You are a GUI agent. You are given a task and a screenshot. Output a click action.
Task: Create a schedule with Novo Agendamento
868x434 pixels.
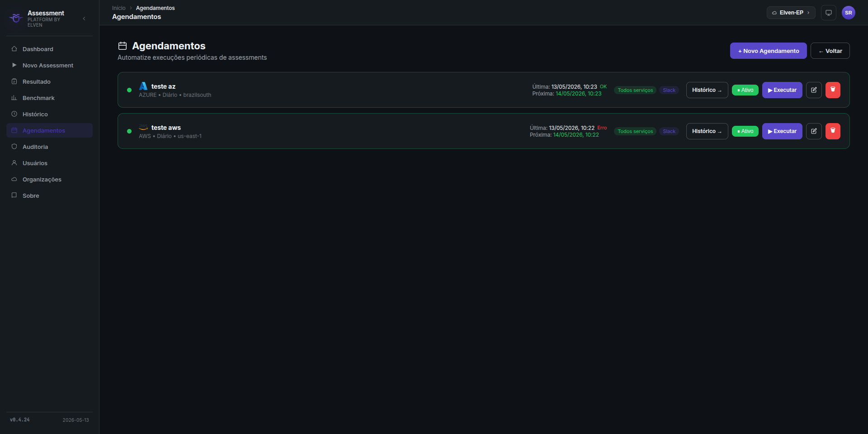(x=769, y=51)
